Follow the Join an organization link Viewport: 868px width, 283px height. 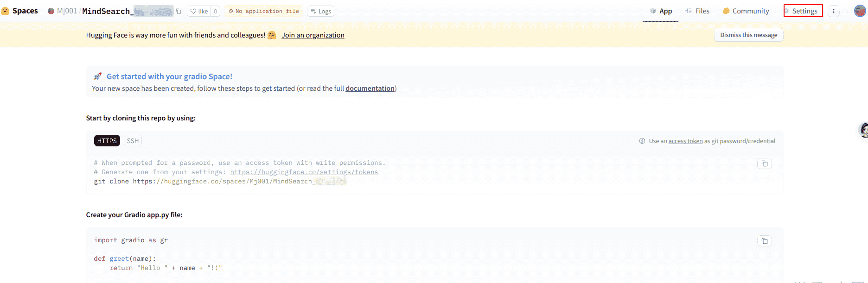tap(313, 35)
